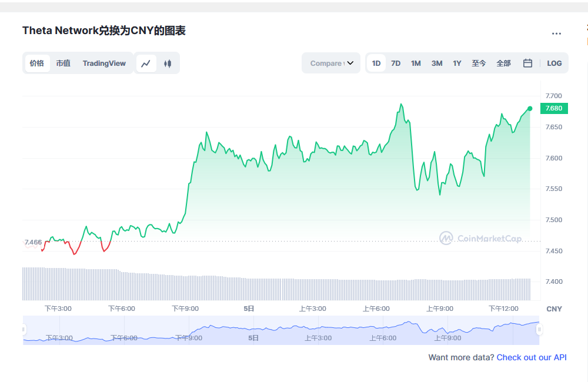Click the Want more data? text
The image size is (588, 382).
click(x=461, y=357)
